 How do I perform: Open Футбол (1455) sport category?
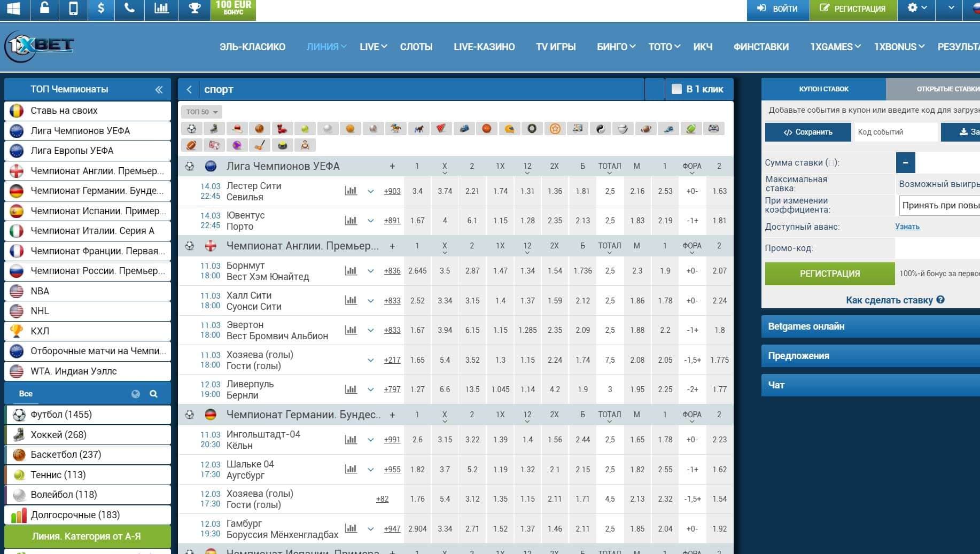pos(88,415)
